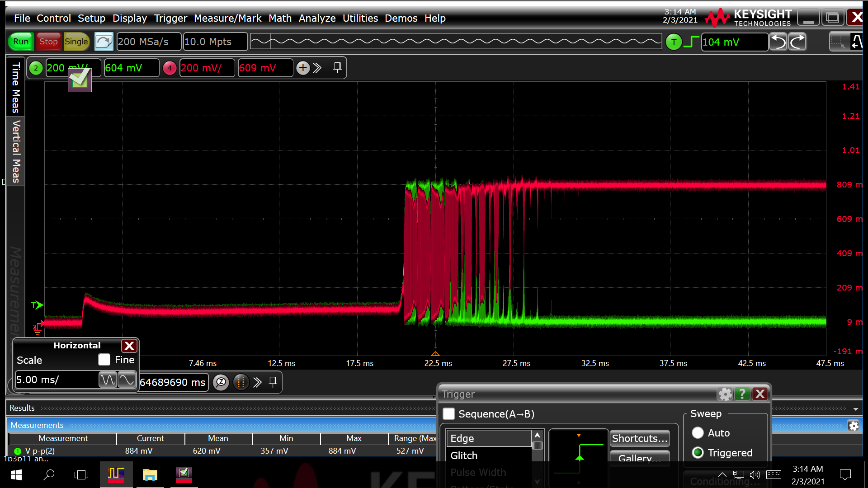Open the Display menu
The width and height of the screenshot is (868, 488).
pos(130,18)
